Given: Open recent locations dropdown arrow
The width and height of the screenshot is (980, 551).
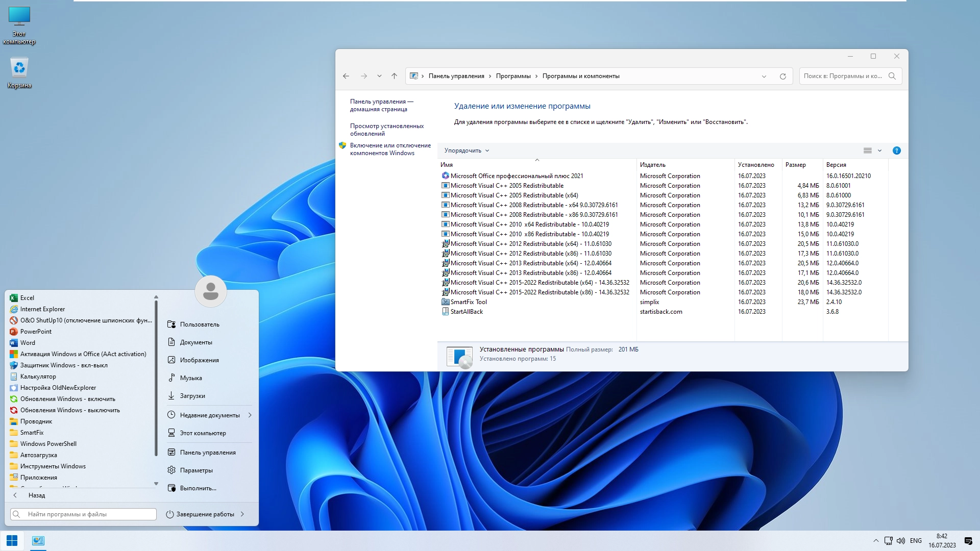Looking at the screenshot, I should point(379,76).
